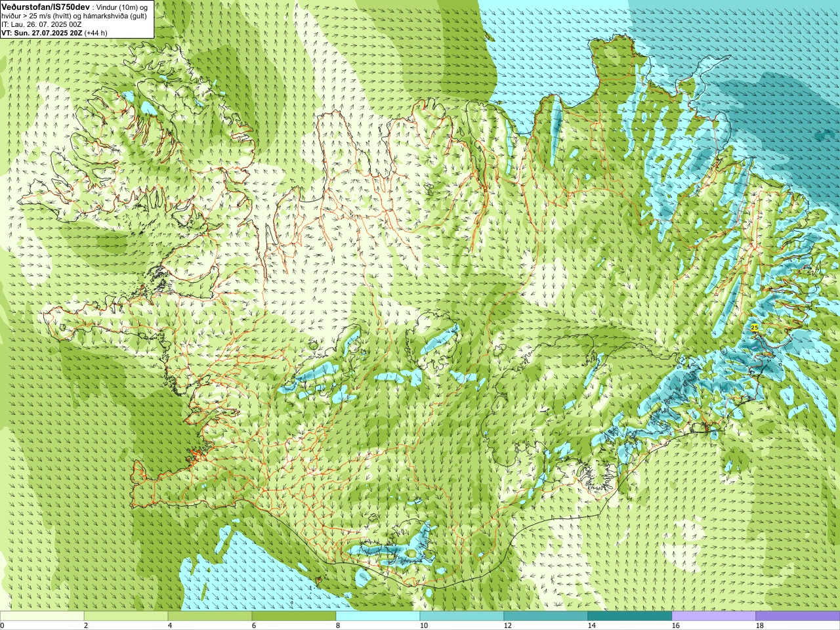Click the pale cream 0–2 m/s legend swatch
Image resolution: width=840 pixels, height=630 pixels.
coord(42,616)
